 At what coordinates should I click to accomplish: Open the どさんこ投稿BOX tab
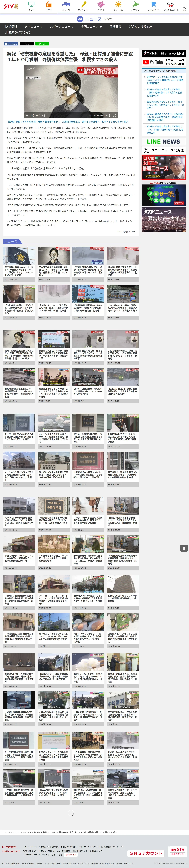point(141,27)
